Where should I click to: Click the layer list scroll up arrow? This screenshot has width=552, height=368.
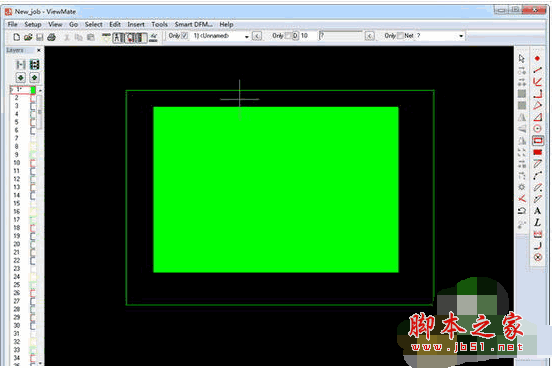coord(40,91)
